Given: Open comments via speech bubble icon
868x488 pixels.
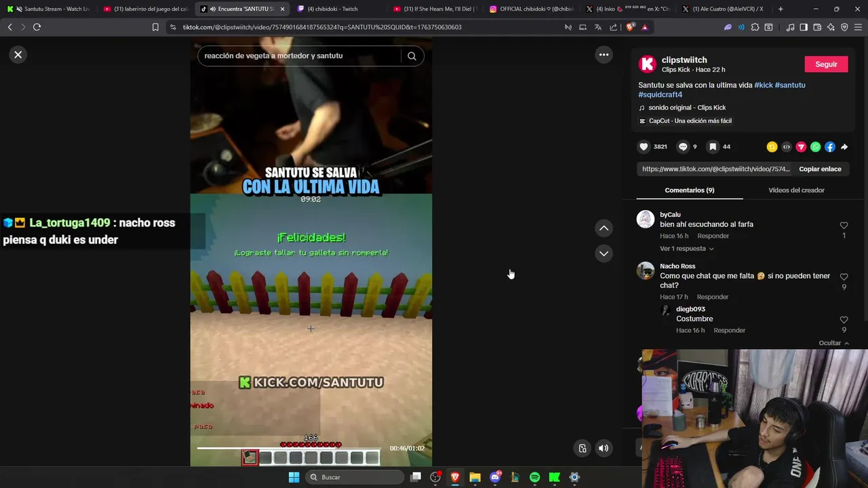Looking at the screenshot, I should (x=683, y=146).
